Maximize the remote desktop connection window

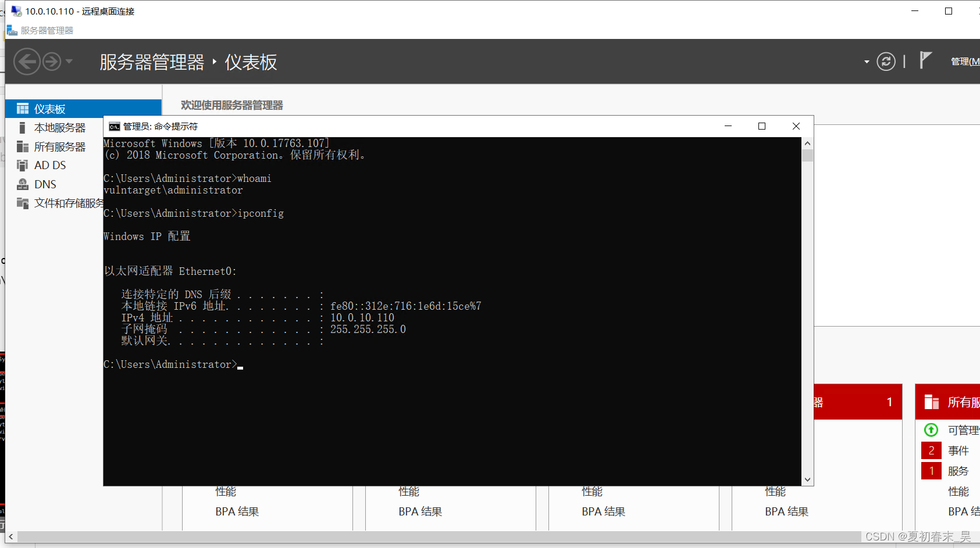[949, 11]
